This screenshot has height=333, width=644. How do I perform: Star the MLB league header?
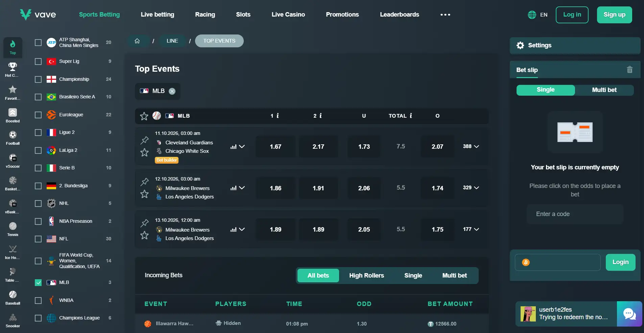144,116
